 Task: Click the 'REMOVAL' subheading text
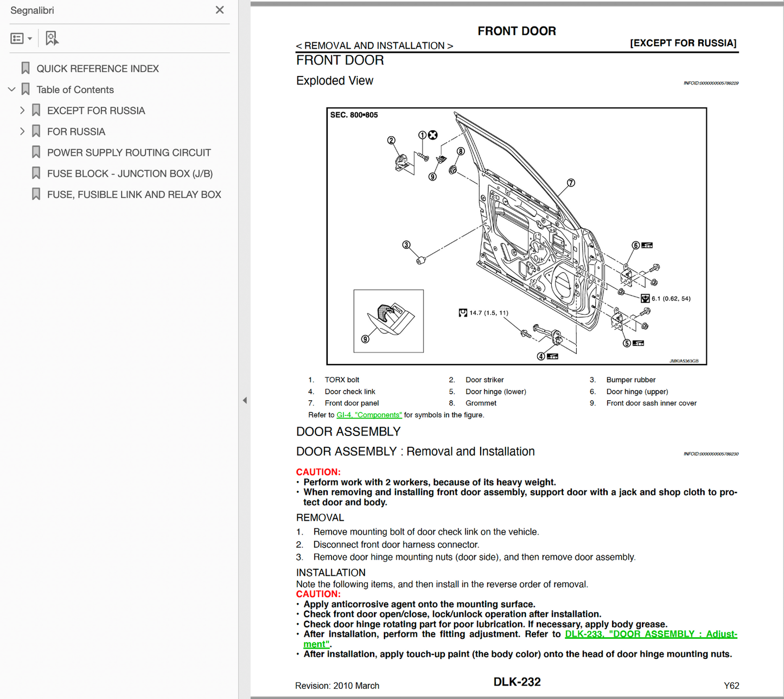pyautogui.click(x=320, y=518)
